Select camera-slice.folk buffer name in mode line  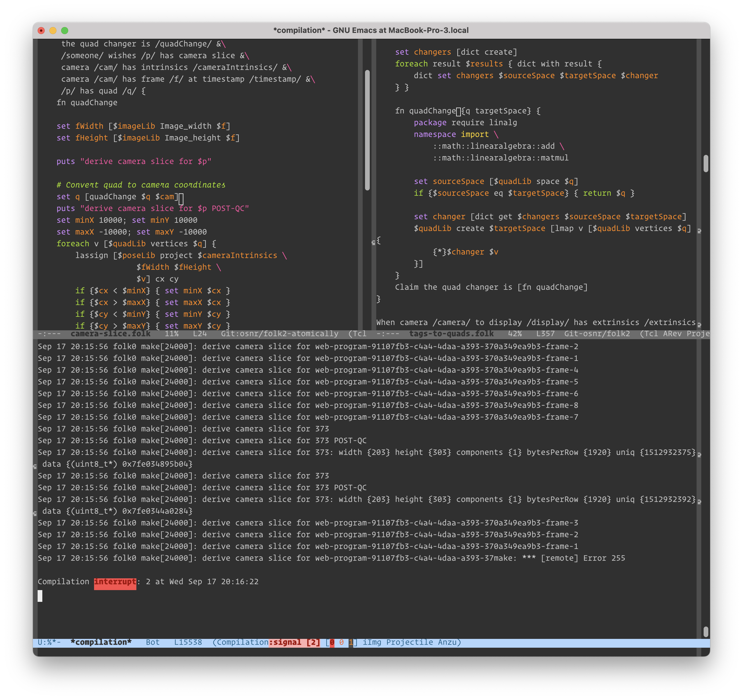coord(111,333)
